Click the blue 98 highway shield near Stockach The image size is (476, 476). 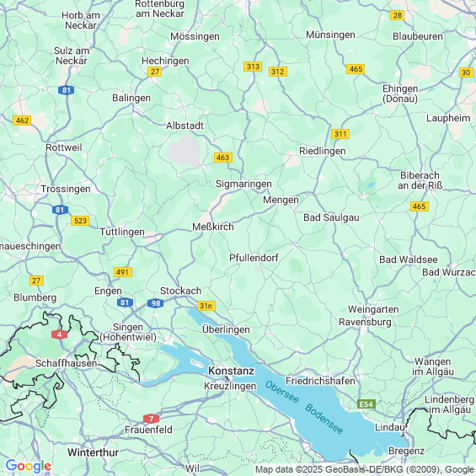coord(155,303)
